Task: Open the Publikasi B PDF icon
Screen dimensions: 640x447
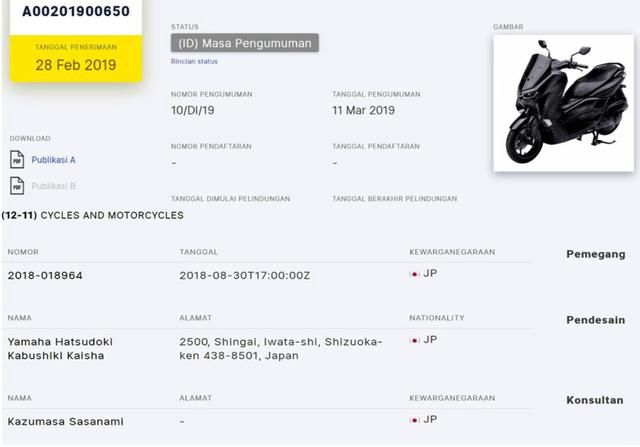Action: click(17, 186)
